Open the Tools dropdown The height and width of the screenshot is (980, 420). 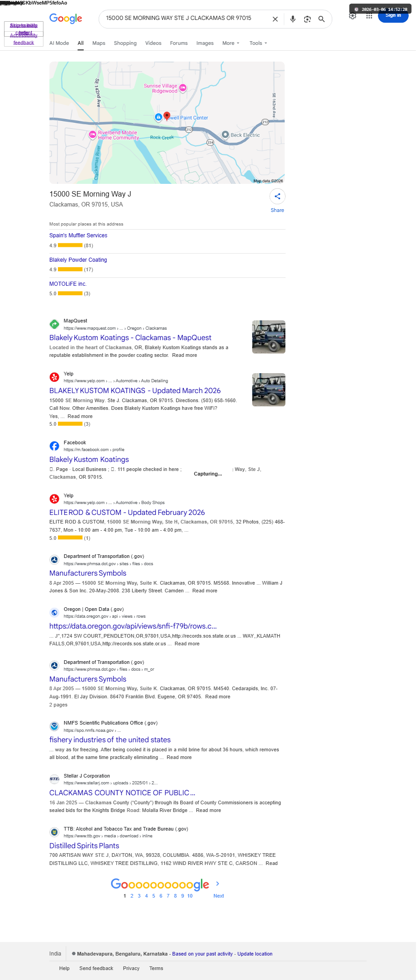(258, 43)
